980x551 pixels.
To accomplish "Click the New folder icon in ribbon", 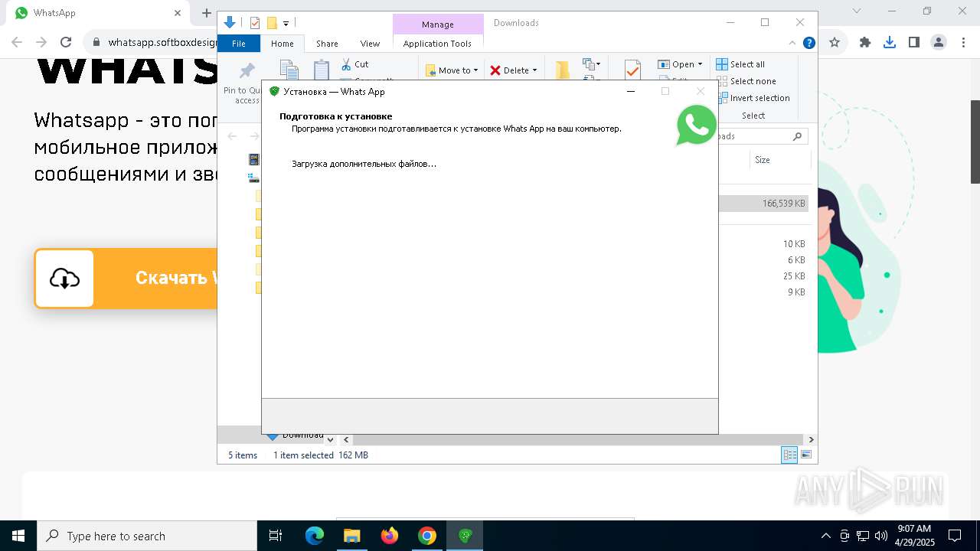I will click(563, 70).
